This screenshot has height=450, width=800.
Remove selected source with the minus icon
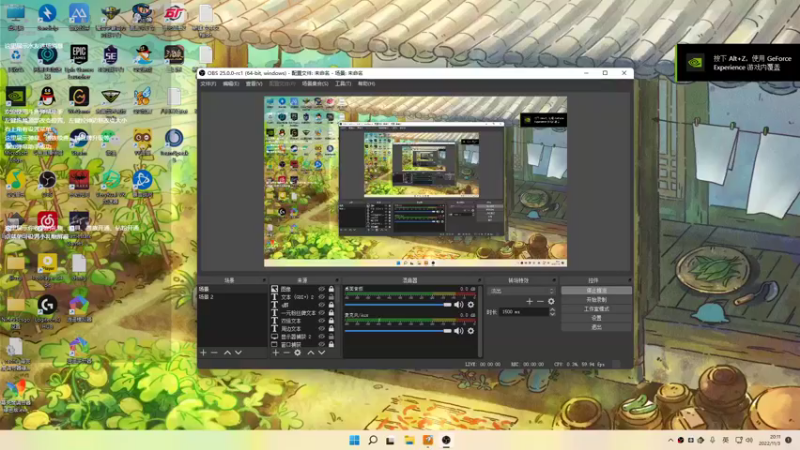[x=286, y=353]
